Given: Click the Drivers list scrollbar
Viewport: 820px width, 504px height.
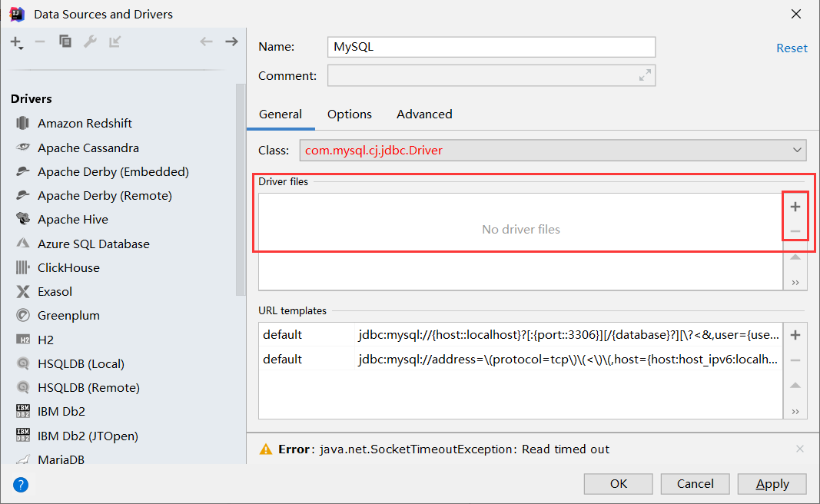Looking at the screenshot, I should pyautogui.click(x=241, y=189).
